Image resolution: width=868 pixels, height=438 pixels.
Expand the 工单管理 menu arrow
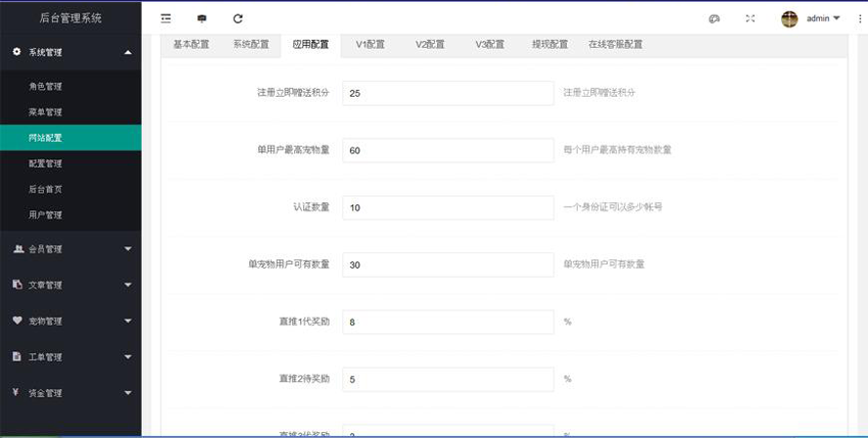(128, 357)
